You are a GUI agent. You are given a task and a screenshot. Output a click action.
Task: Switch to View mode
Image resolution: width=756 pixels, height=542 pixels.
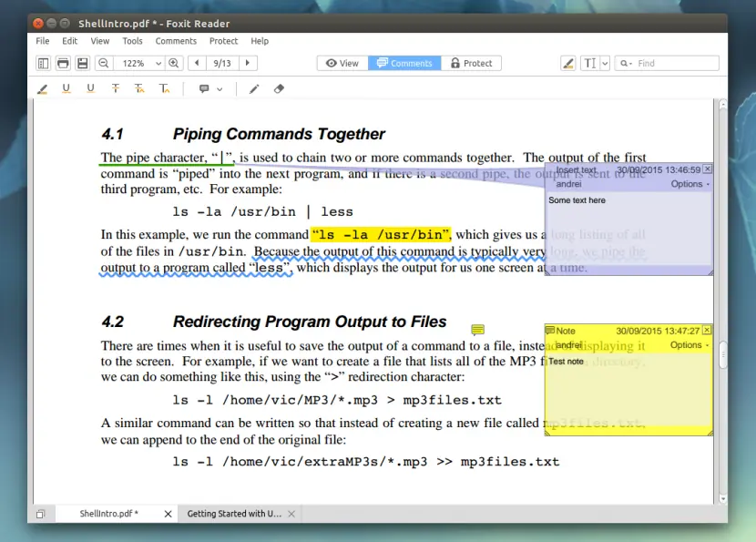pos(342,63)
